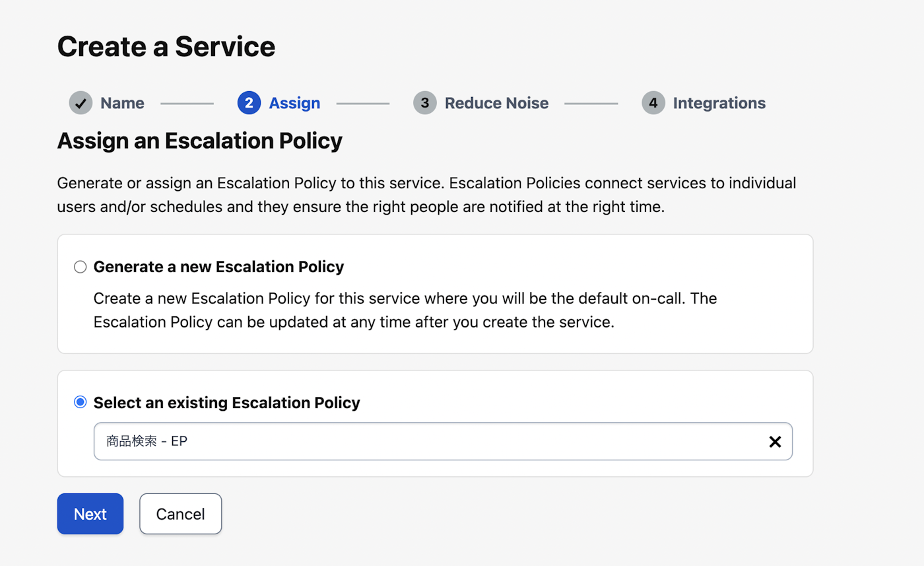Click the step 3 number circle
Image resolution: width=924 pixels, height=566 pixels.
point(424,103)
